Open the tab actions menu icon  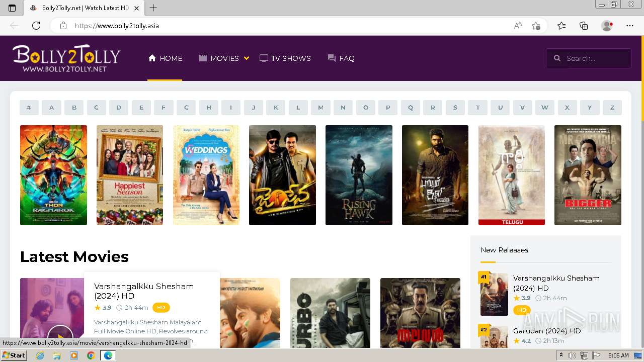tap(12, 8)
